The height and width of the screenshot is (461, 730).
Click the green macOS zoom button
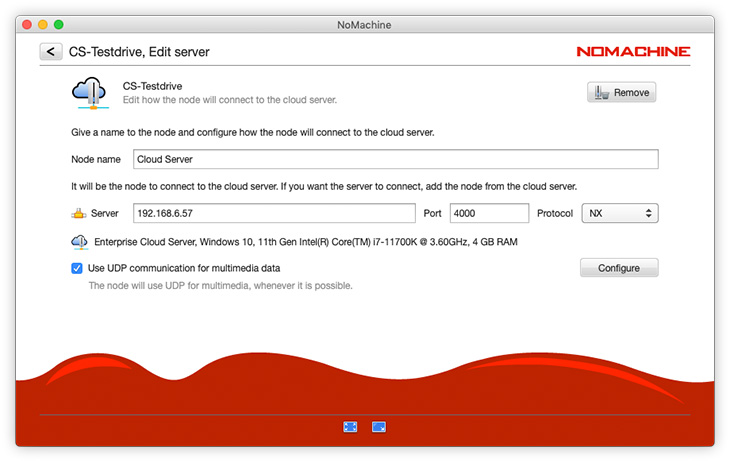58,23
